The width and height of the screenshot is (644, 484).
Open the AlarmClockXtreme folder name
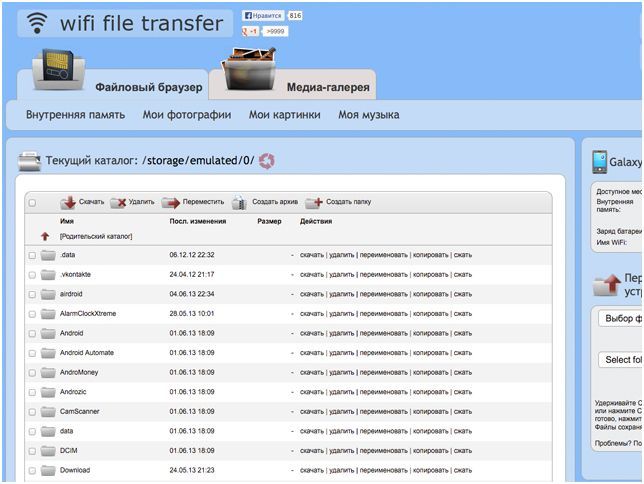[x=88, y=313]
